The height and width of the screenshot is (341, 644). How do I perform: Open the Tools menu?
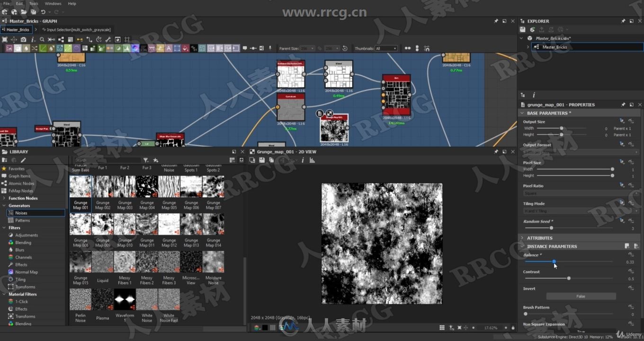[x=34, y=3]
